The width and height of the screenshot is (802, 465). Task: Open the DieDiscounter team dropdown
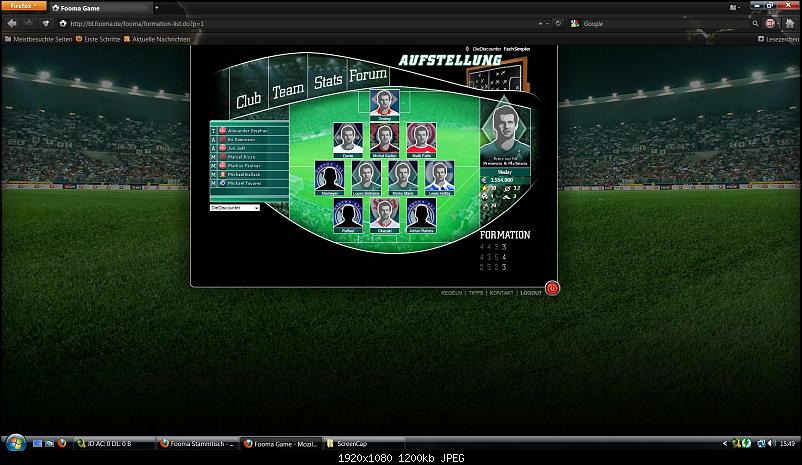235,208
